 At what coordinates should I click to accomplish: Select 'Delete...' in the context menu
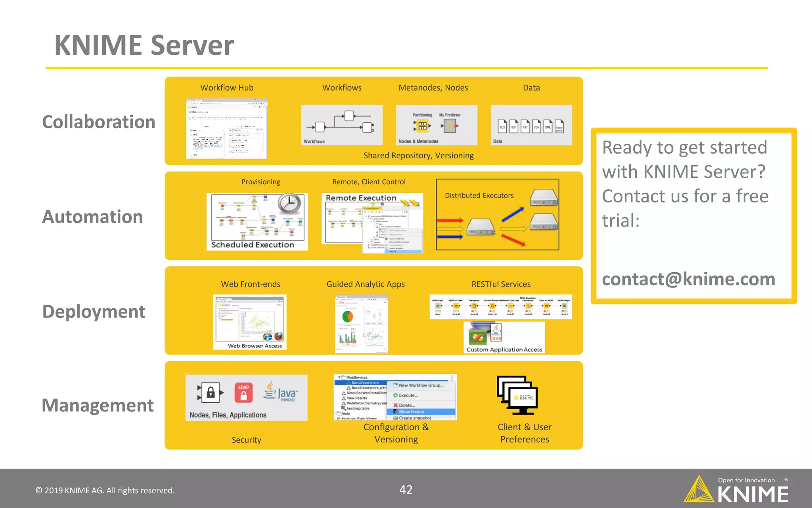click(x=407, y=405)
